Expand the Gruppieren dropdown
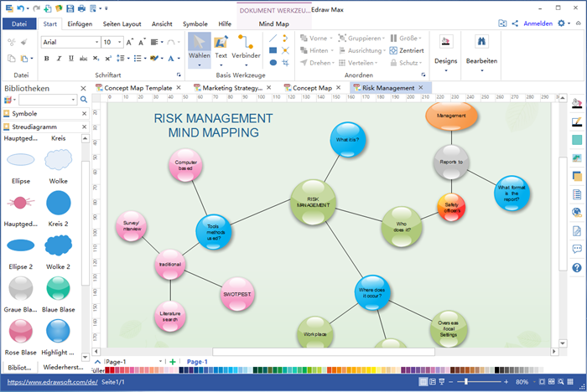 click(x=384, y=39)
